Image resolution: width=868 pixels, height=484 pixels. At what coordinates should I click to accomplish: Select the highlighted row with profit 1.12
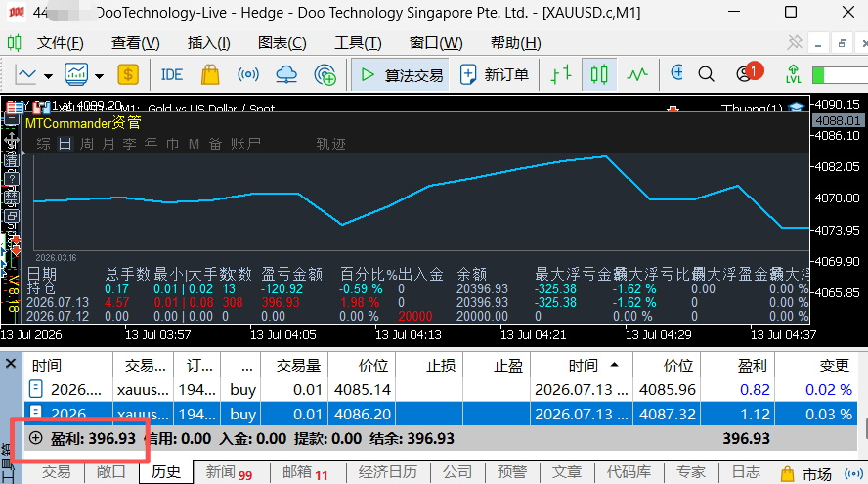441,415
